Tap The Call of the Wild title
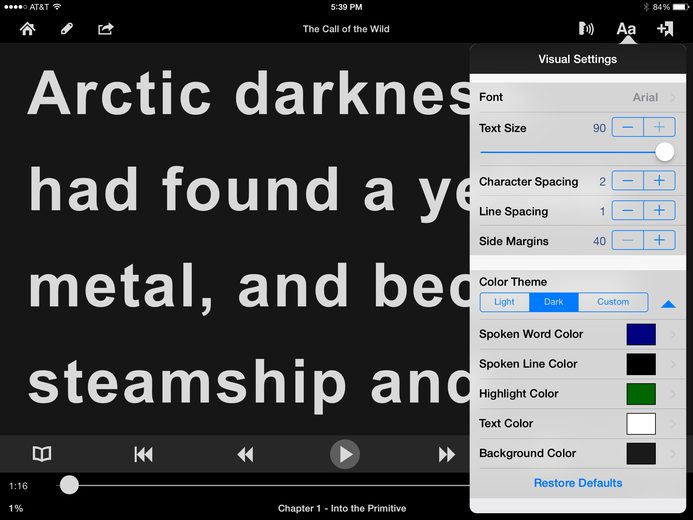 click(346, 29)
